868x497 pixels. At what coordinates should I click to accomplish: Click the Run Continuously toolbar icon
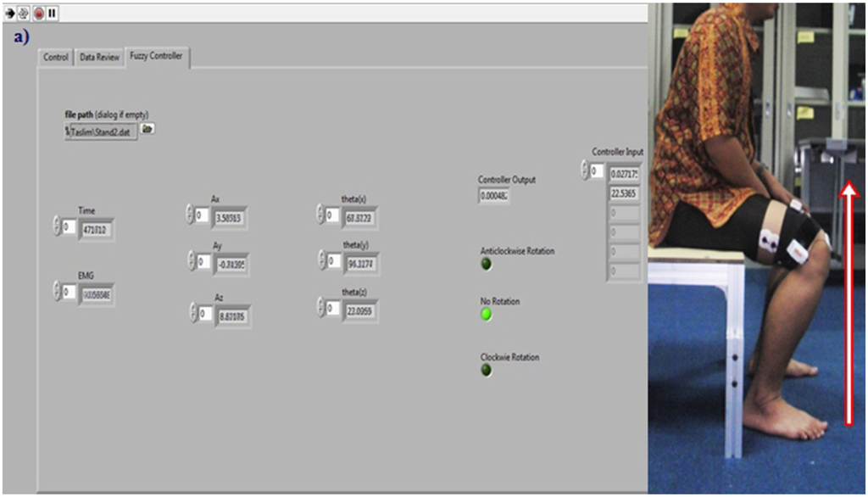click(24, 13)
